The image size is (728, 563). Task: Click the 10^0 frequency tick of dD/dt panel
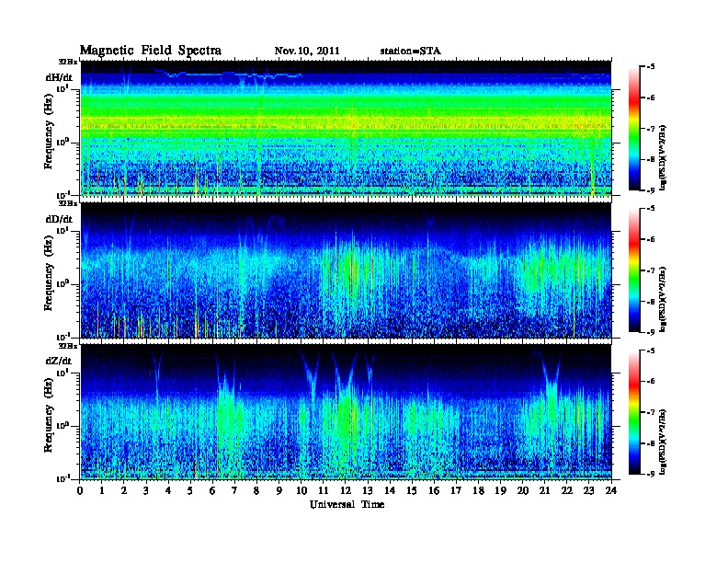pos(63,283)
